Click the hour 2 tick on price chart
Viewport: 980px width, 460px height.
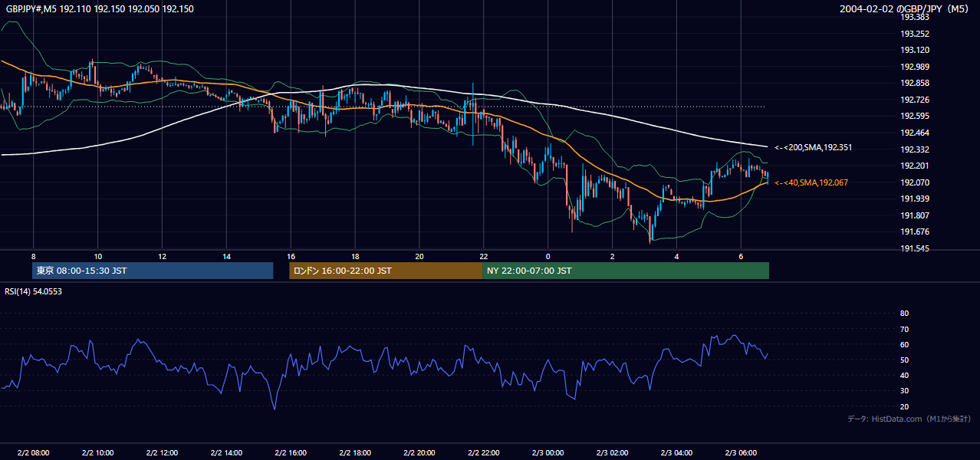[613, 256]
